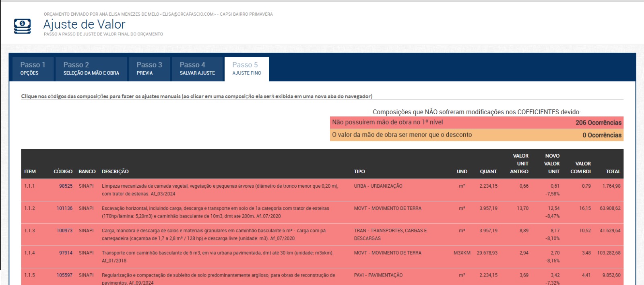Click TRAN - TRANSPORTES, CARGAS E DESCARGAS cell
The height and width of the screenshot is (285, 644).
click(390, 234)
